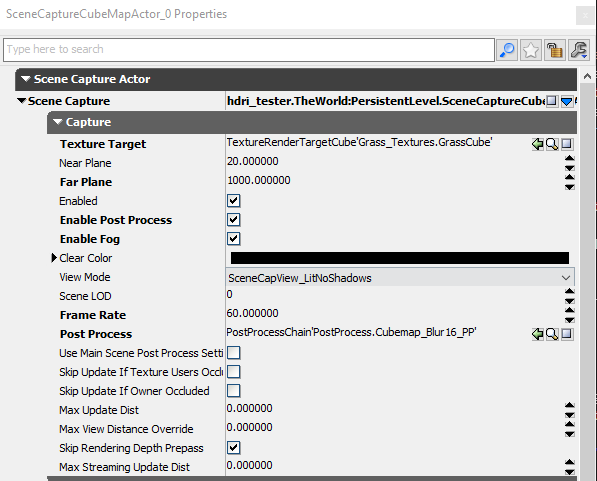Select the Texture Target property label
The image size is (597, 481).
click(x=103, y=144)
